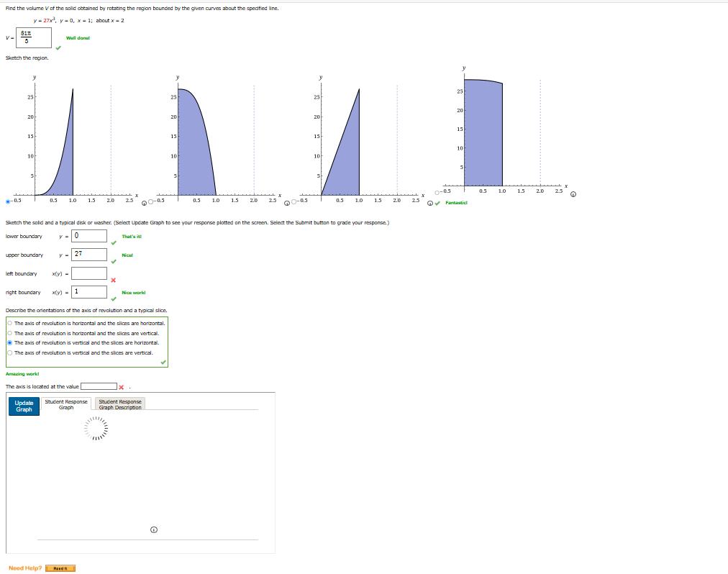Open info icon beside the first graph

[145, 203]
